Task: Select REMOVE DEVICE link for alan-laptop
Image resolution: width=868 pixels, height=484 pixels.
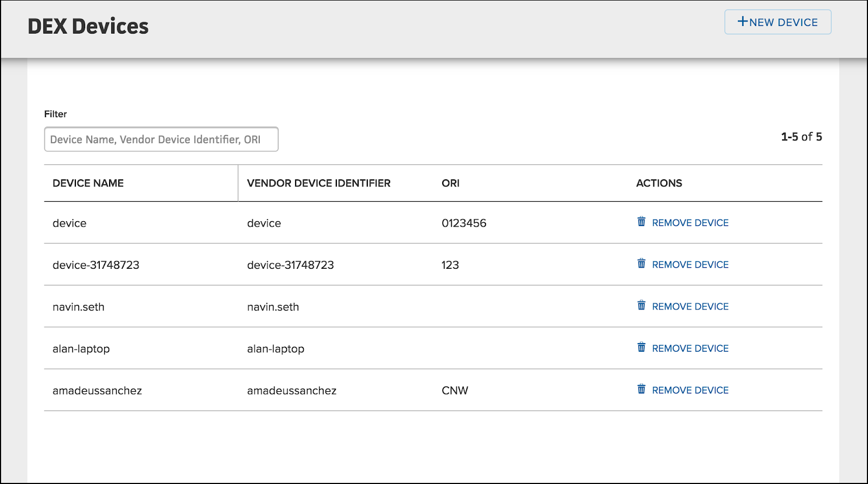Action: pyautogui.click(x=690, y=349)
